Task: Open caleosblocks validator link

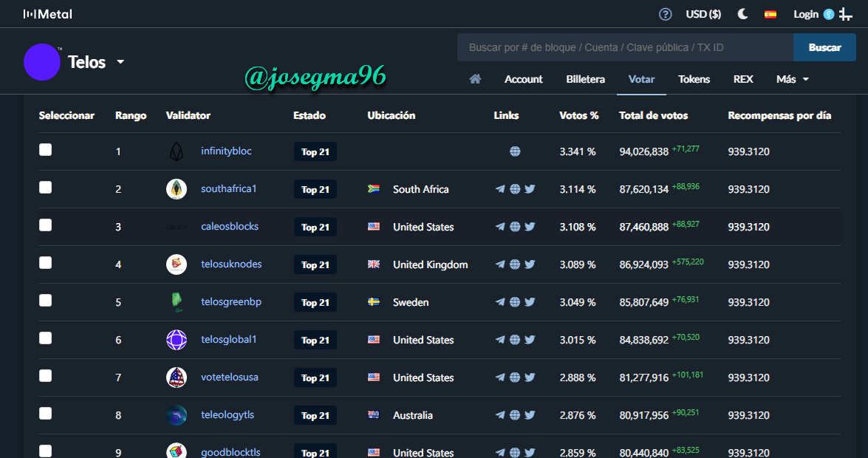Action: 230,226
